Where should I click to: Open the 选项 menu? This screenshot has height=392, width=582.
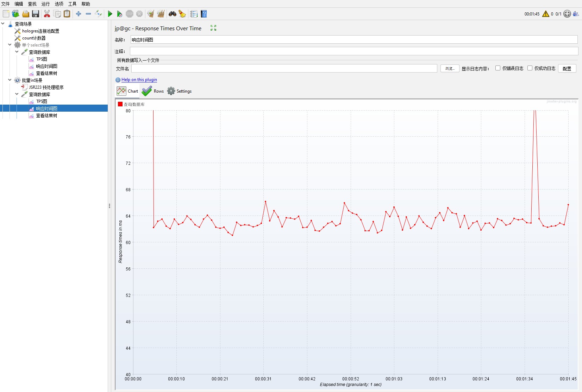tap(59, 4)
